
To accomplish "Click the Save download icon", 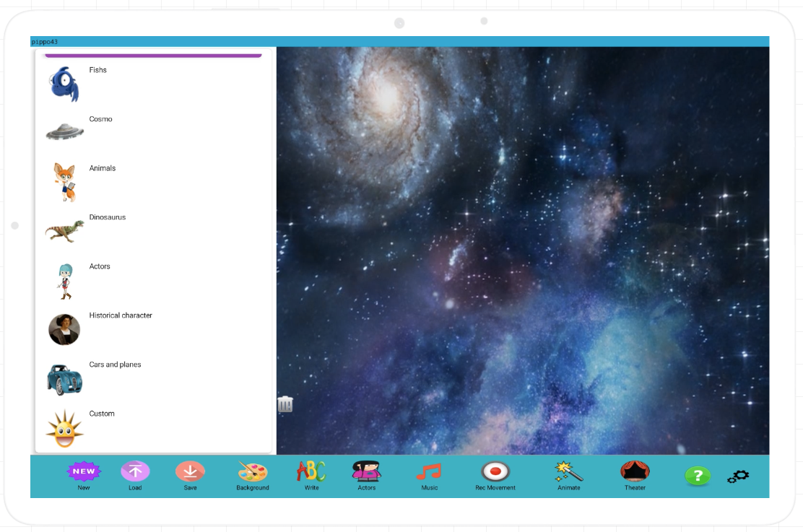I will [x=190, y=471].
